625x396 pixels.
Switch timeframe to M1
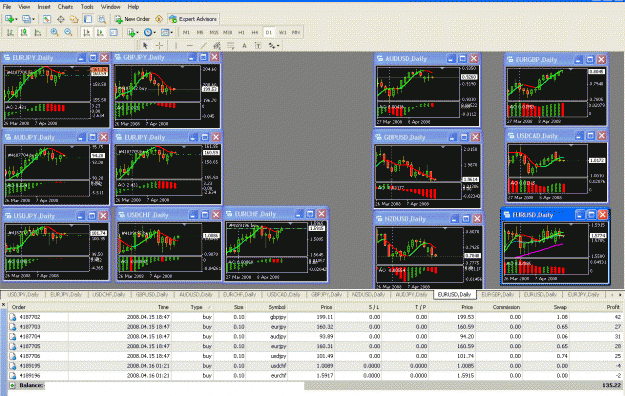point(186,33)
